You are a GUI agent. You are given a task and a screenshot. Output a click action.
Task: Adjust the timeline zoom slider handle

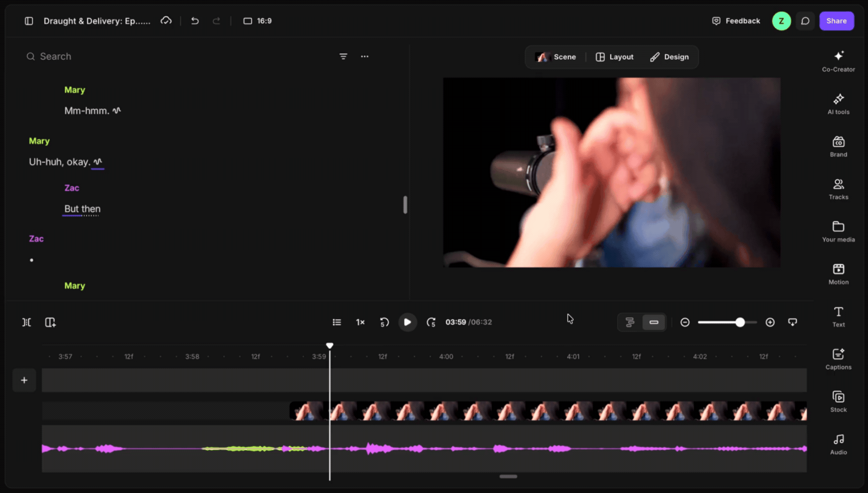coord(740,322)
